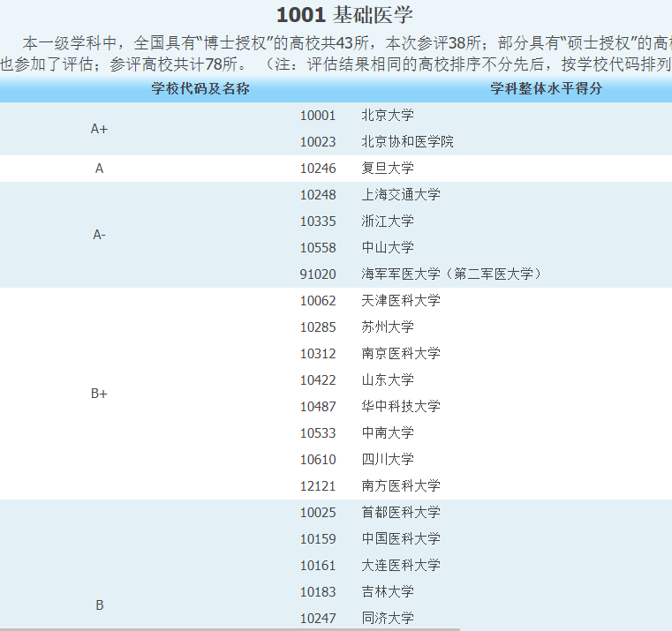Screen dimensions: 672x631
Task: Select 海军军医大学（第二军医大学） text
Action: coord(451,274)
